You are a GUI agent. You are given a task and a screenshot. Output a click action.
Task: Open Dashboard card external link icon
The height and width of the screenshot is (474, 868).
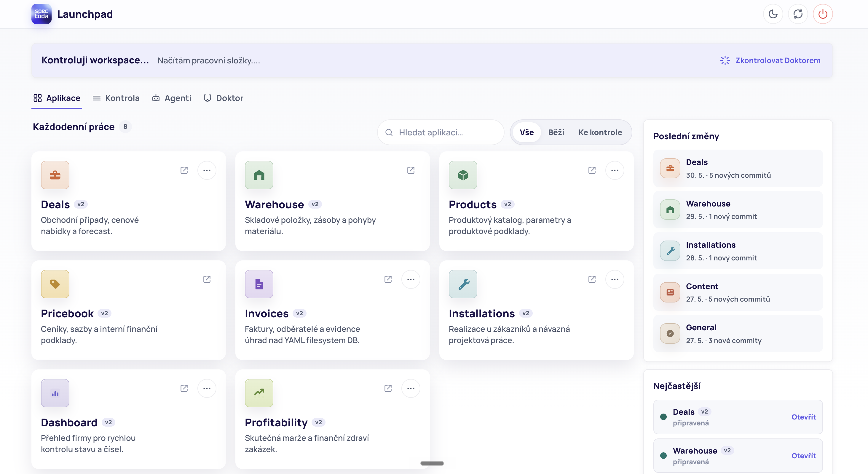pos(184,388)
